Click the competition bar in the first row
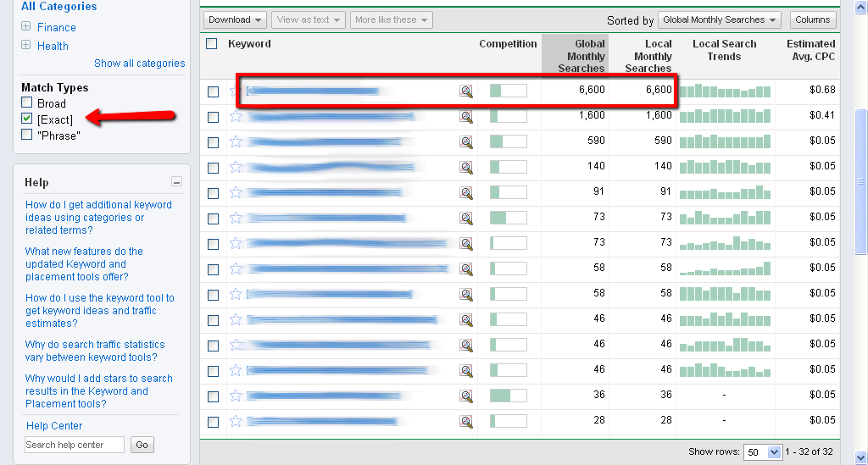 coord(508,91)
